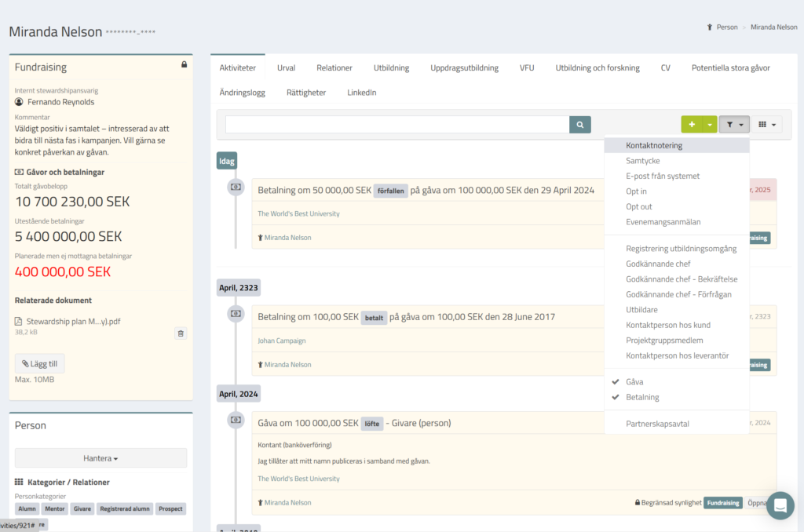Click the money icon on Idag timeline entry
This screenshot has height=532, width=804.
pos(235,188)
